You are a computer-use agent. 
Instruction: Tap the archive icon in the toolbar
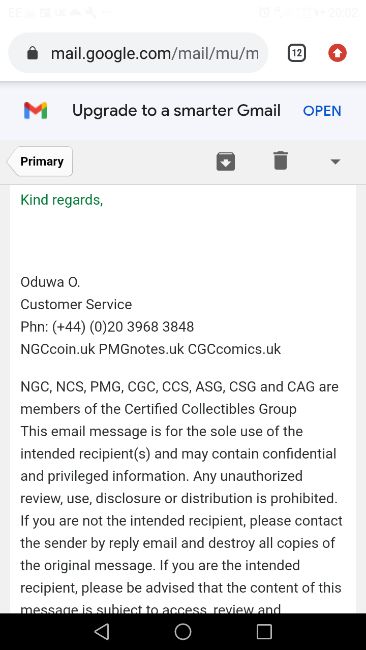coord(225,162)
